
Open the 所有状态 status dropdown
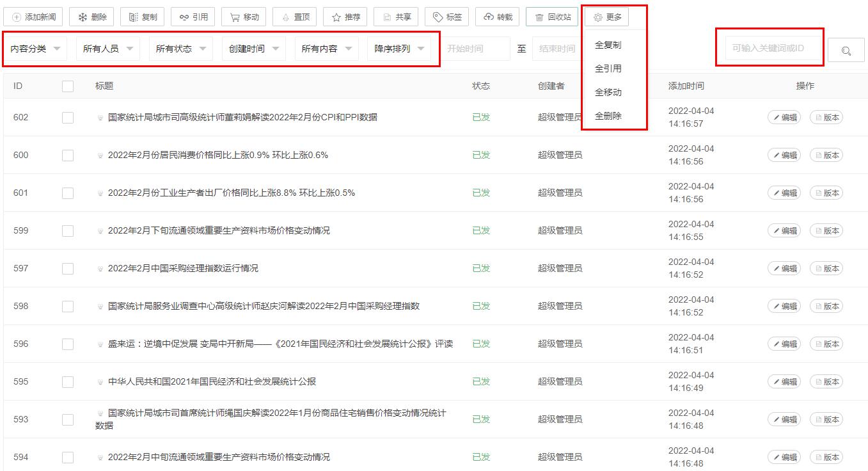pyautogui.click(x=181, y=49)
